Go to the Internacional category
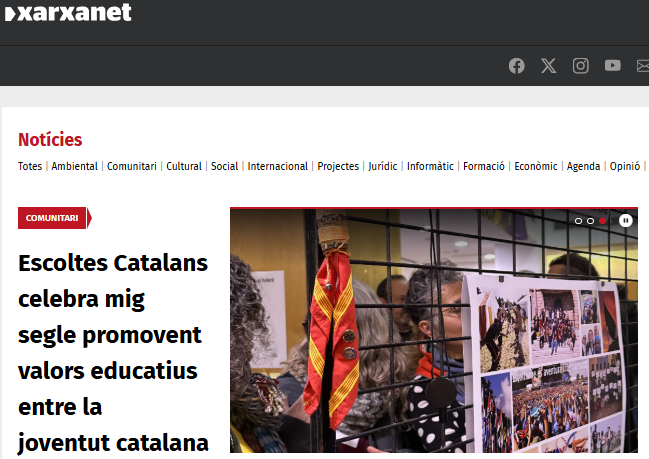Viewport: 649px width, 459px height. click(x=278, y=166)
